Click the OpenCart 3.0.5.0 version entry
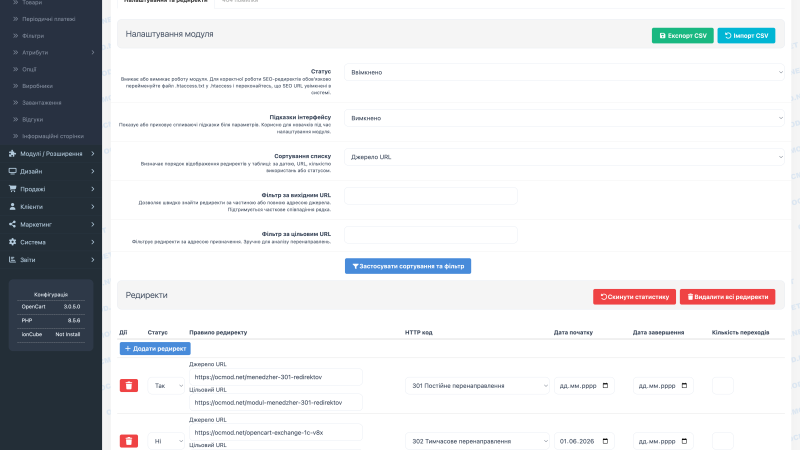The image size is (800, 450). point(51,307)
